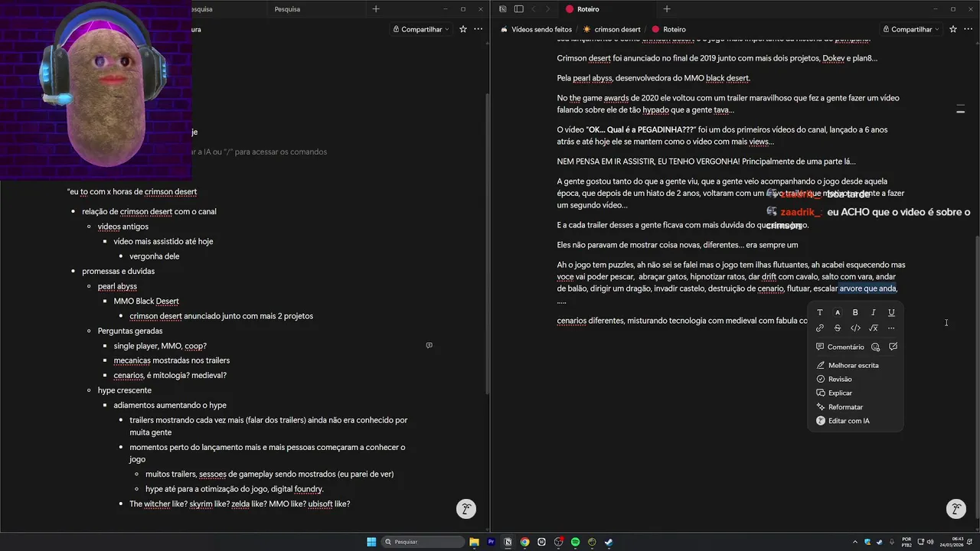This screenshot has width=980, height=551.
Task: Click 'MMO Black Desert' bullet
Action: coord(146,301)
